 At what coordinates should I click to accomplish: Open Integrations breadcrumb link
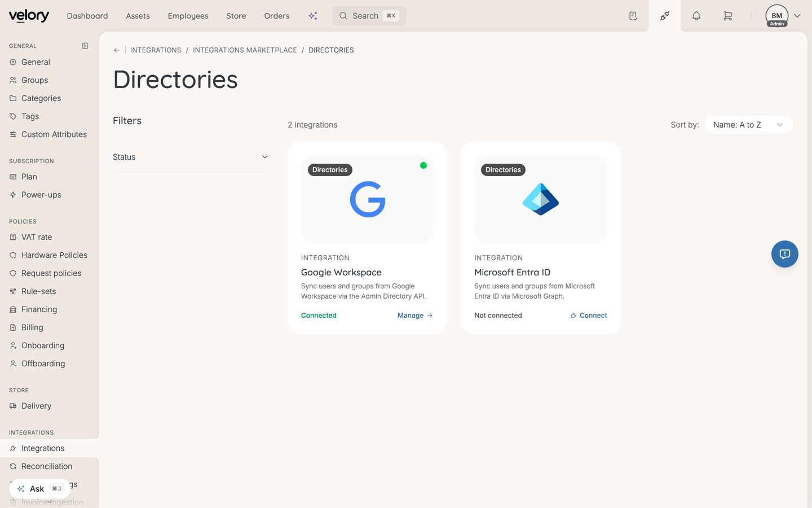tap(156, 50)
